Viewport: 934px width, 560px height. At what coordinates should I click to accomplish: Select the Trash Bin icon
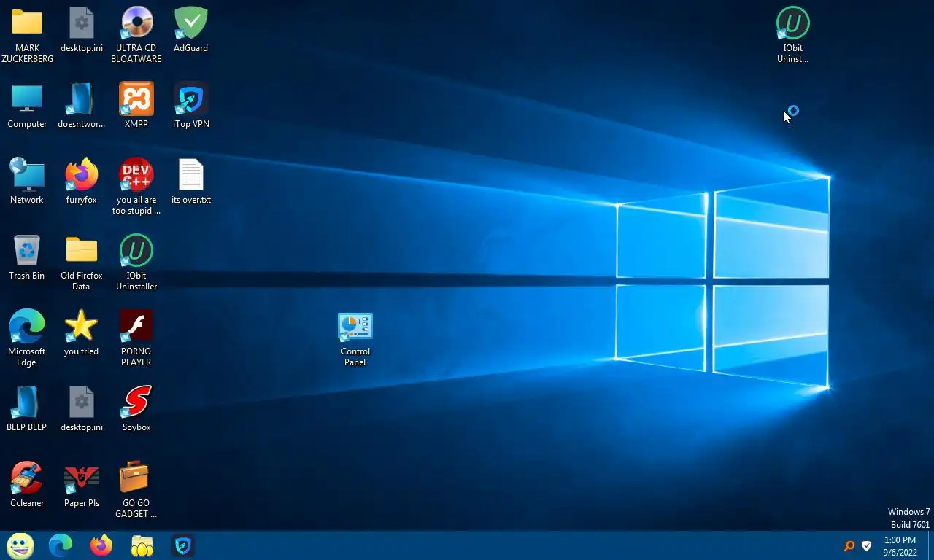pos(27,251)
